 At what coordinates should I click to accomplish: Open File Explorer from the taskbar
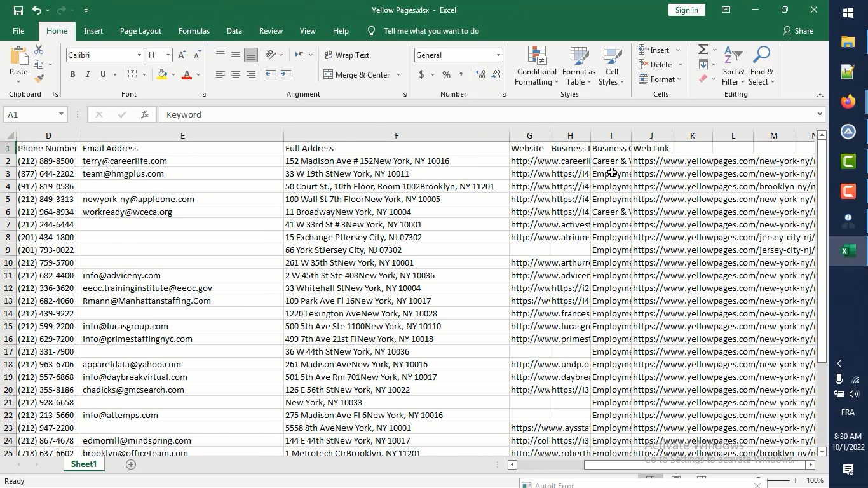coord(848,42)
